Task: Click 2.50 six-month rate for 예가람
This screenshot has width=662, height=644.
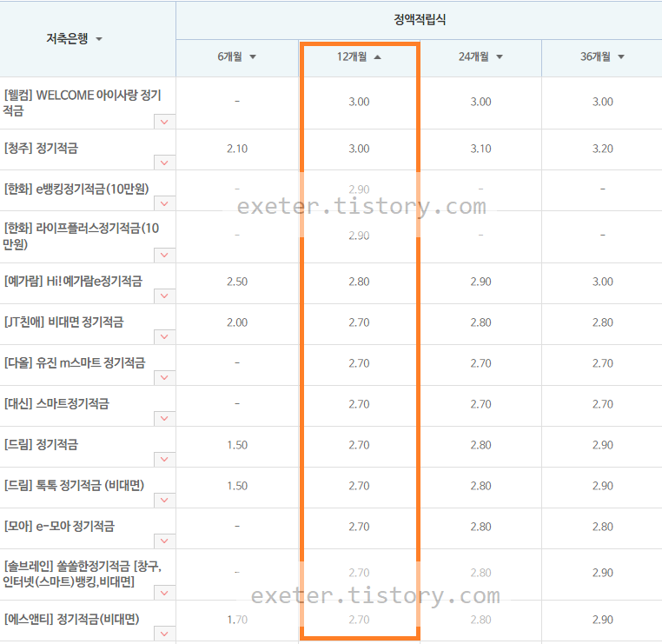Action: (237, 282)
